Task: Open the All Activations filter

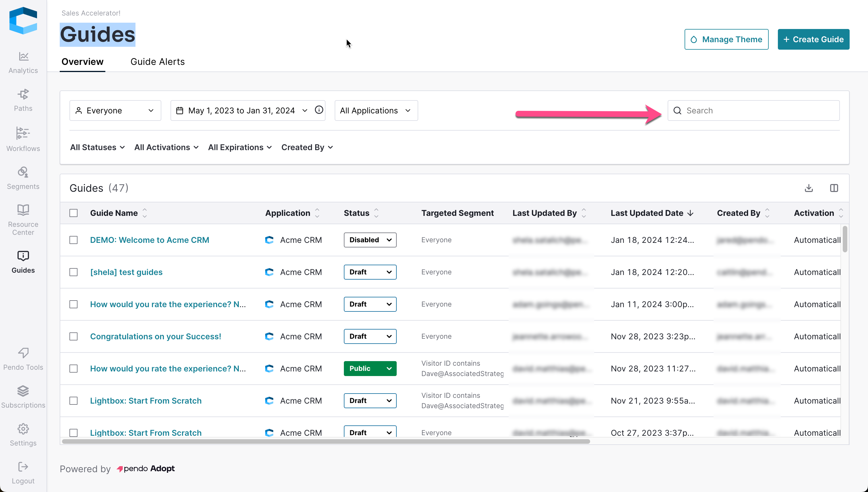Action: pyautogui.click(x=166, y=147)
